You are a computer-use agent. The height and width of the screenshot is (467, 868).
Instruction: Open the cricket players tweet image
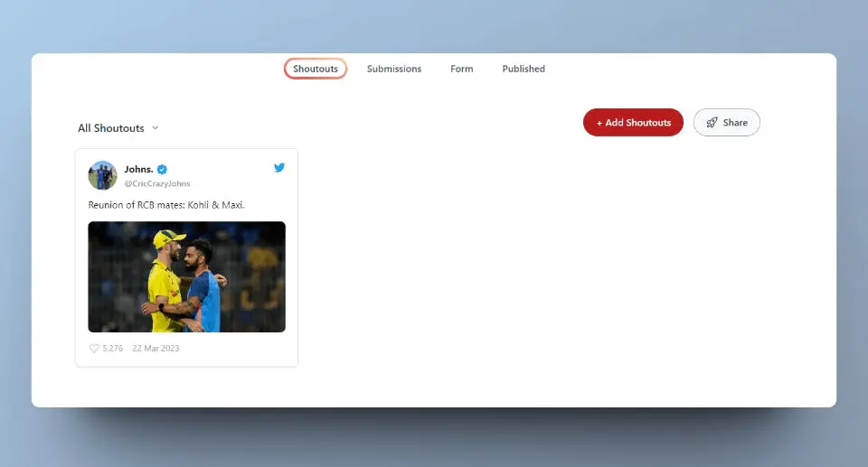point(186,276)
